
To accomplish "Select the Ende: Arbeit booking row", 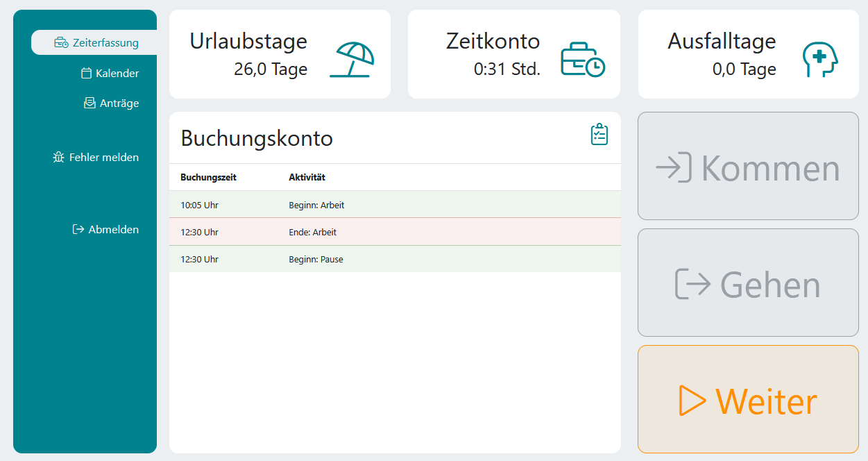I will click(x=394, y=232).
